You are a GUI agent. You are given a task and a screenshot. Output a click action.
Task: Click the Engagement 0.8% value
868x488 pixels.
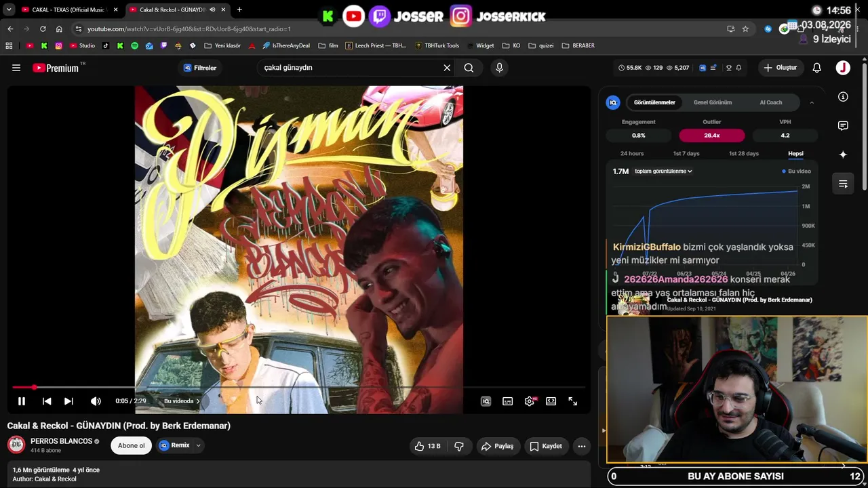tap(639, 136)
